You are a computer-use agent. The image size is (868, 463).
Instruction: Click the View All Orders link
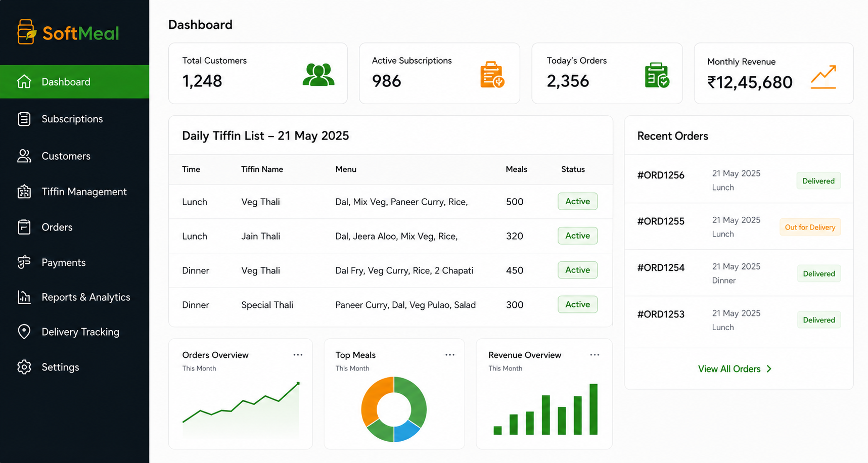click(735, 369)
